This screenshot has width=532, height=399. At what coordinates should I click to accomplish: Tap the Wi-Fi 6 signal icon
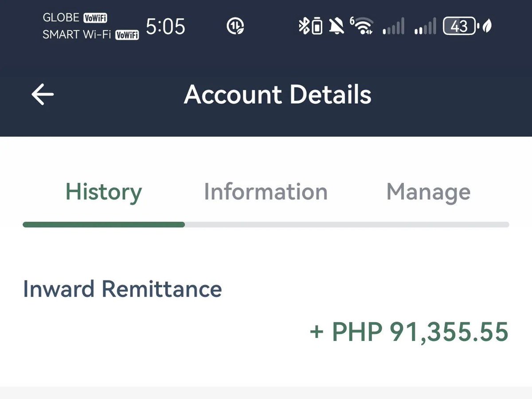[362, 27]
